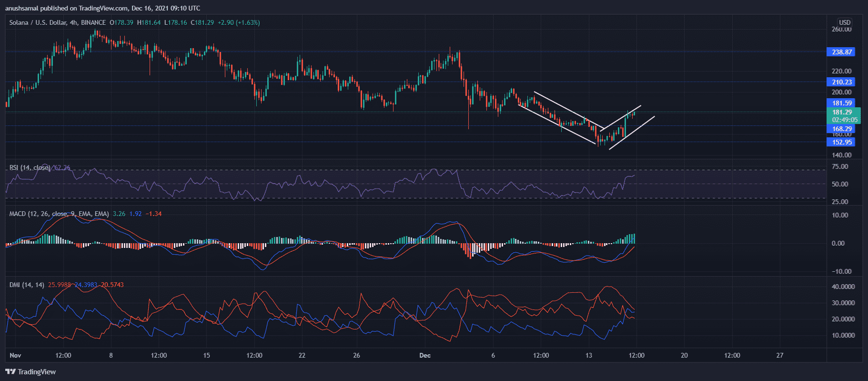Click the 'Dec' marker on the time axis
Viewport: 868px width, 381px height.
(424, 355)
